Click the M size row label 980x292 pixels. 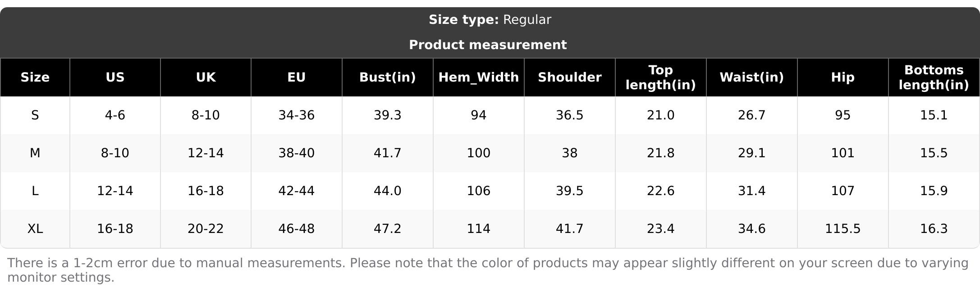pyautogui.click(x=35, y=153)
